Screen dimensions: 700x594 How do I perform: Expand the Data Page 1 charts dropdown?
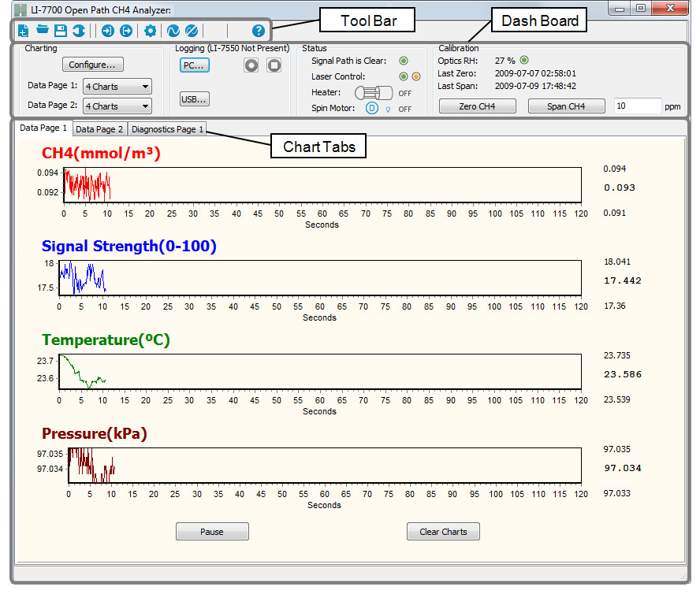(117, 87)
